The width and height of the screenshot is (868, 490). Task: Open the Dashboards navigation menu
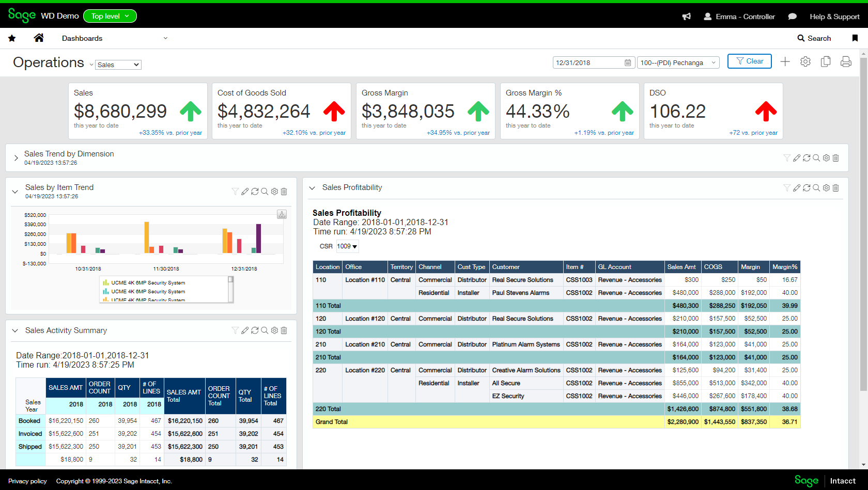coord(115,38)
